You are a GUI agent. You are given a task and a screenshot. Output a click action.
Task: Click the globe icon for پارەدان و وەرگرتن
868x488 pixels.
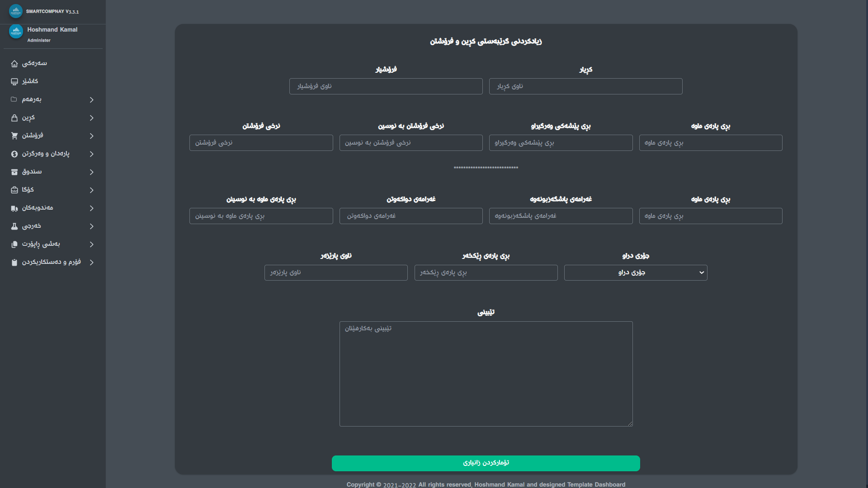click(14, 154)
